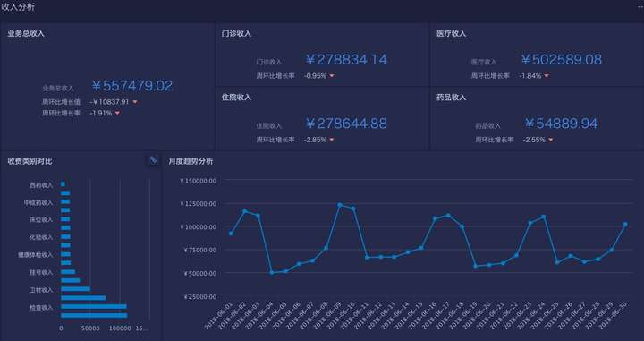Click the 2018-06-09 peak data point

tap(340, 205)
